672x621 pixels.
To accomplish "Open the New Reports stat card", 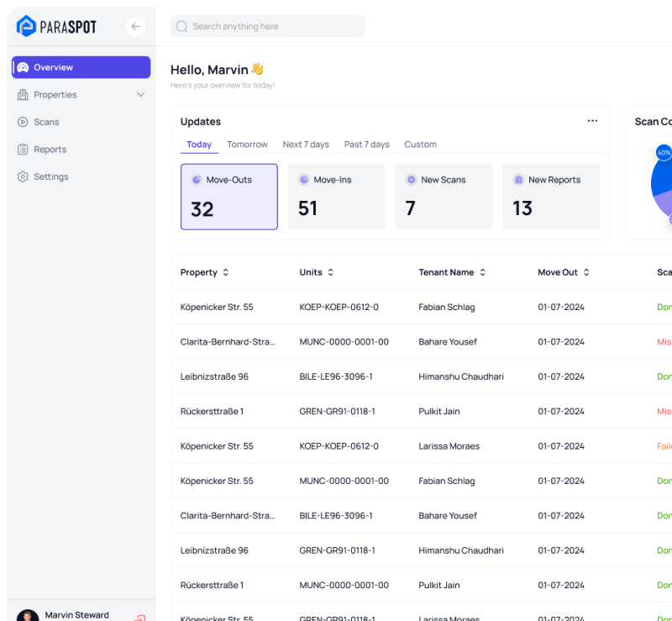I will 551,197.
